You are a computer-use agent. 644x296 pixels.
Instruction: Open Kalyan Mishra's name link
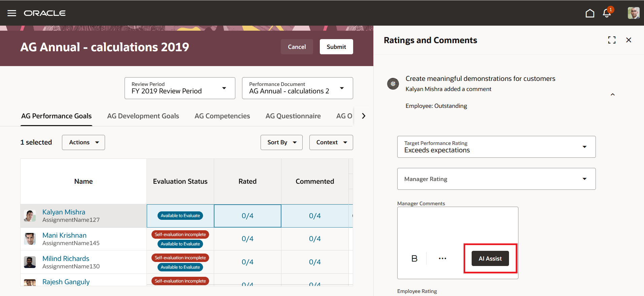(64, 212)
